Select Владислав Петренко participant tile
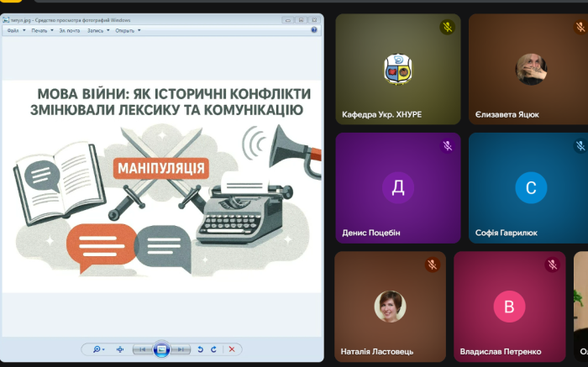Image resolution: width=588 pixels, height=367 pixels. point(509,307)
